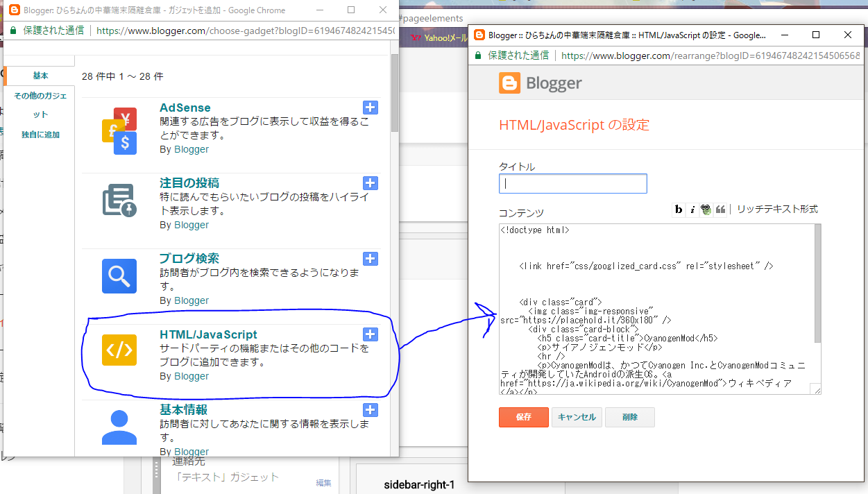
Task: Click the Blogger author link under 注目の投稿
Action: pos(192,225)
